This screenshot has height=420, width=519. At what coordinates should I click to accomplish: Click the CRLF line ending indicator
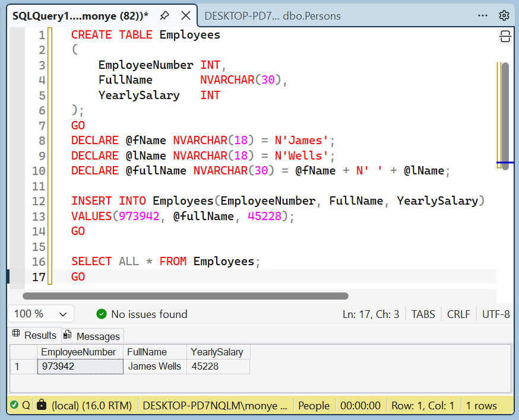pos(458,314)
